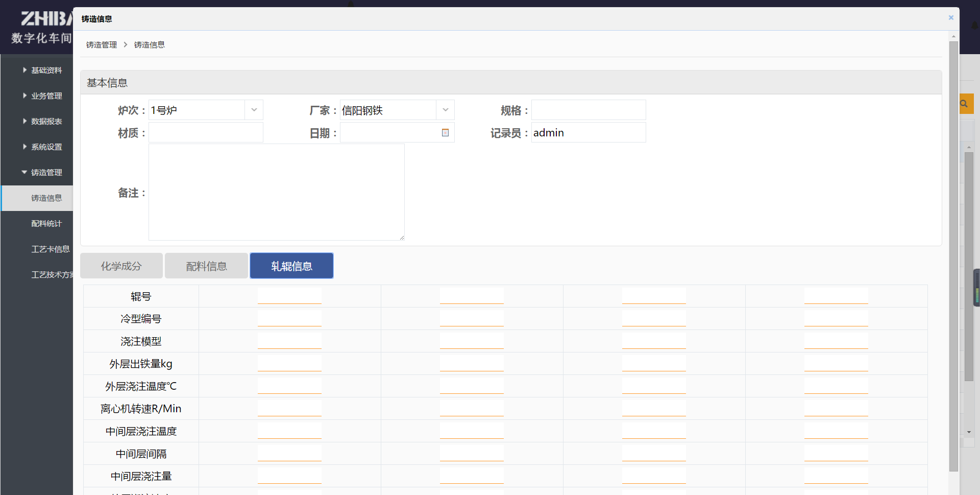The width and height of the screenshot is (980, 495).
Task: Click second 辊号 input cell
Action: coord(472,296)
